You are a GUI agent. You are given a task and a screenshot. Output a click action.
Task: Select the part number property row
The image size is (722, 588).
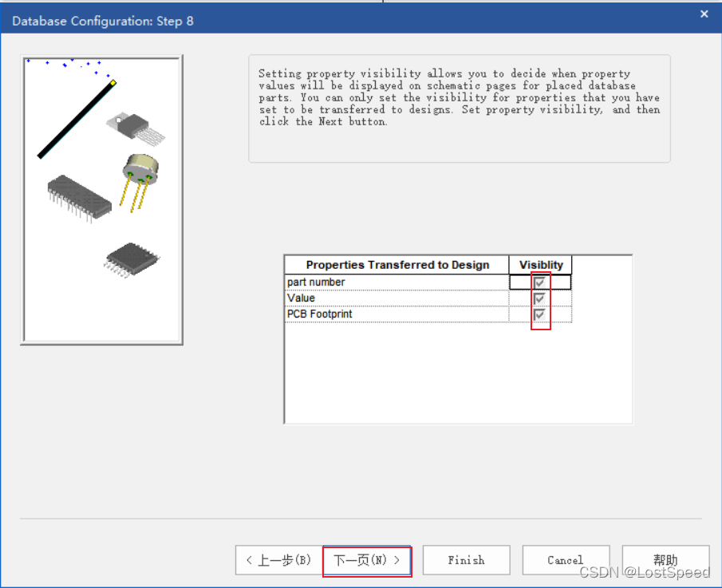tap(397, 282)
